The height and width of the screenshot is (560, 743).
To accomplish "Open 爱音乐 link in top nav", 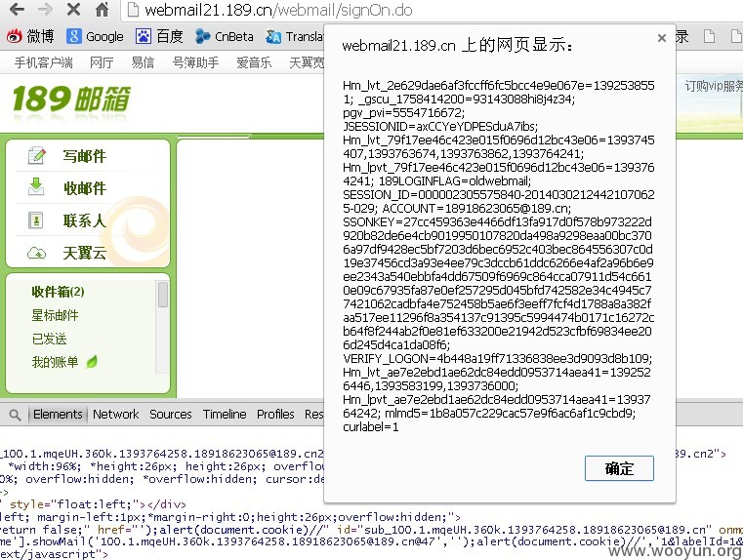I will click(254, 62).
